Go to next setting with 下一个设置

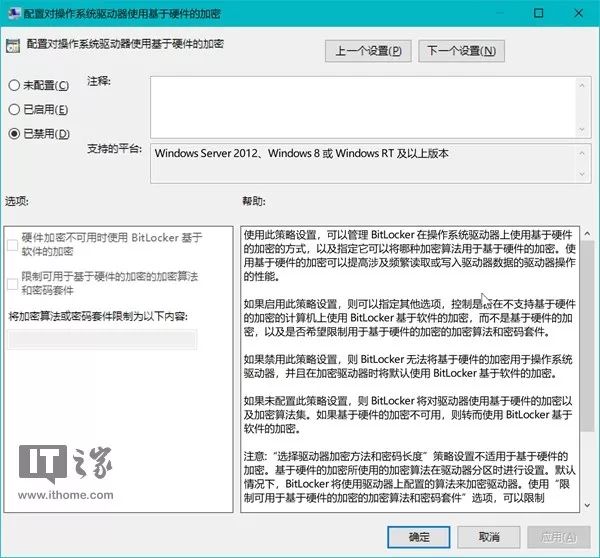click(x=460, y=50)
